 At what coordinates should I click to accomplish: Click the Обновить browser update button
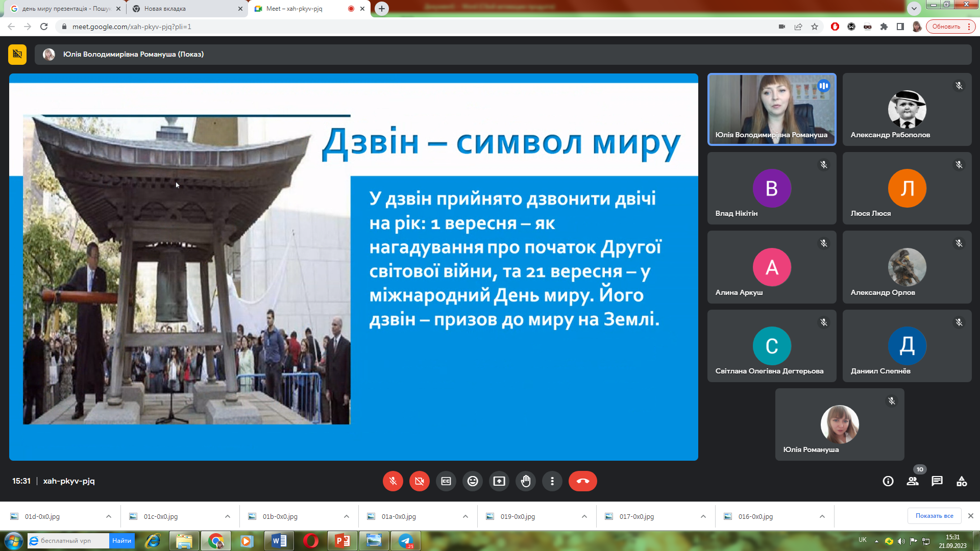point(946,27)
